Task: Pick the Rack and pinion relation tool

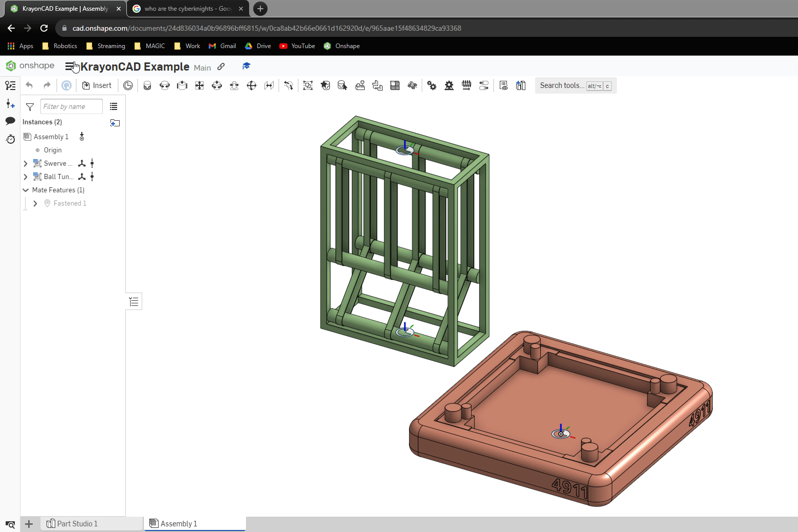Action: (x=449, y=85)
